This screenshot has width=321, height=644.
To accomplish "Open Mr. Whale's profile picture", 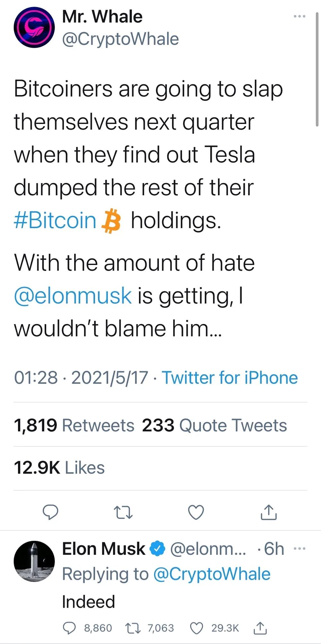I will (34, 28).
